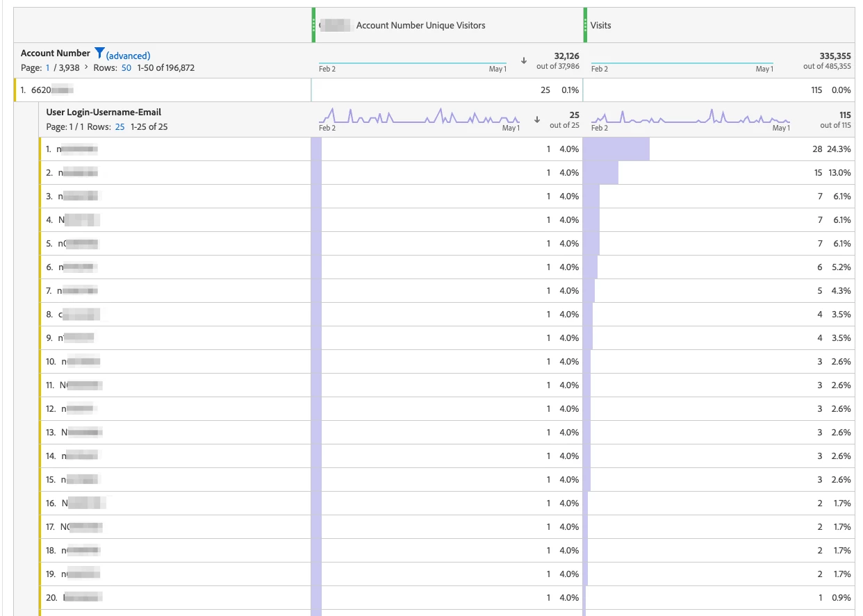Click the Visits breakdown total 115
863x616 pixels.
coord(845,115)
